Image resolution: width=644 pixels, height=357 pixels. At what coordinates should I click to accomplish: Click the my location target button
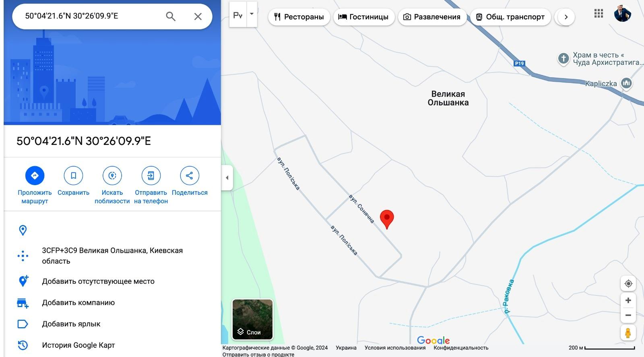[628, 283]
